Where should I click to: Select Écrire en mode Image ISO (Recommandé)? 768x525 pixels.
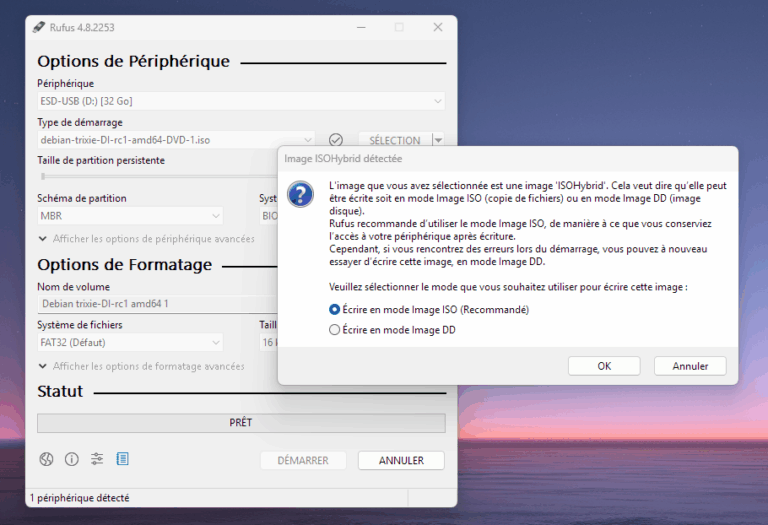pos(429,310)
